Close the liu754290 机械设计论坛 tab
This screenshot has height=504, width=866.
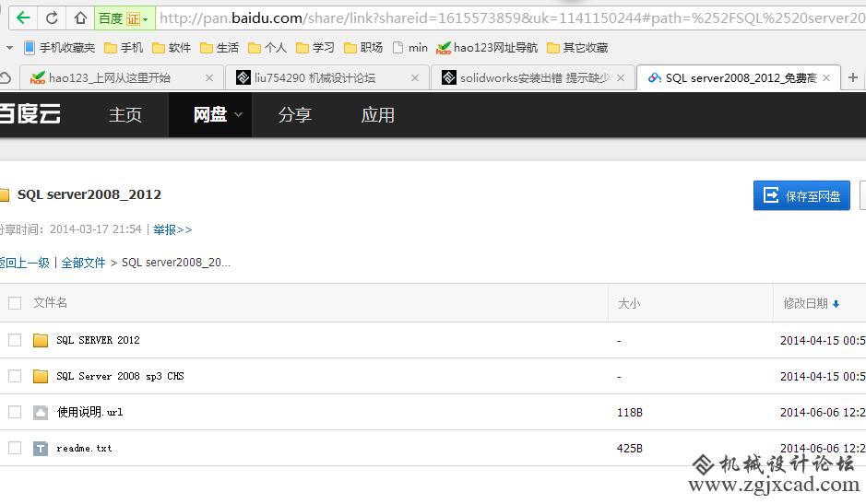415,78
